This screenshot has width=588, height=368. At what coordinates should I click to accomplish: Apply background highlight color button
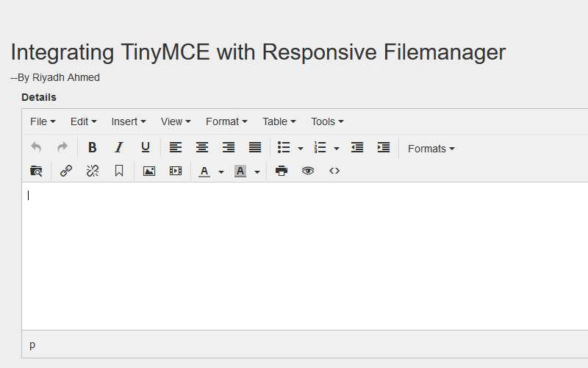click(x=240, y=171)
